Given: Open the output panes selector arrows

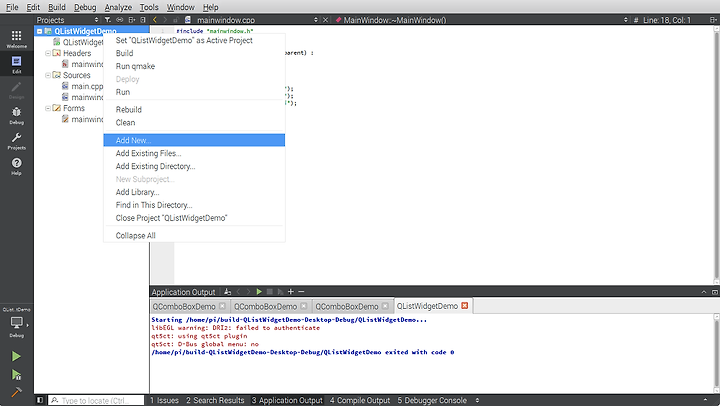Looking at the screenshot, I should (478, 400).
